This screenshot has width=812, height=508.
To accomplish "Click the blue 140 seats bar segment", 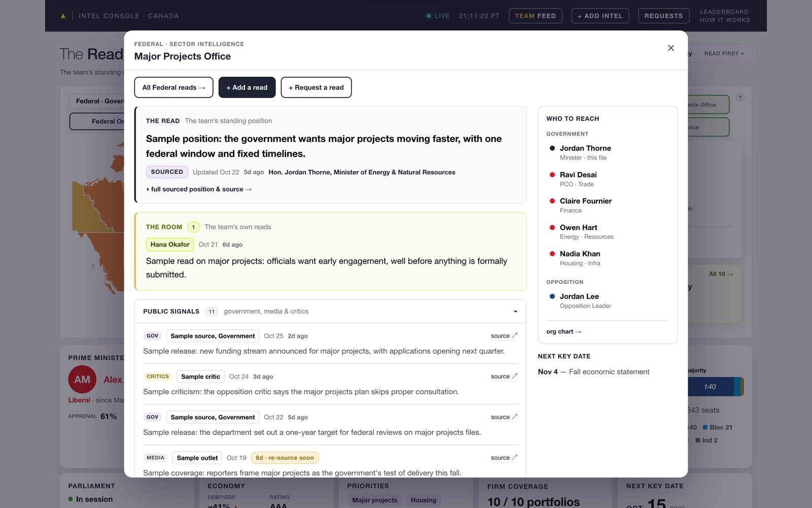I will point(710,387).
